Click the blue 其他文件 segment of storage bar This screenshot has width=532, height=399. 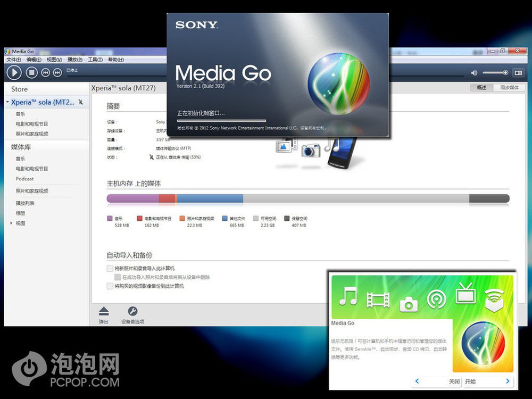click(210, 198)
